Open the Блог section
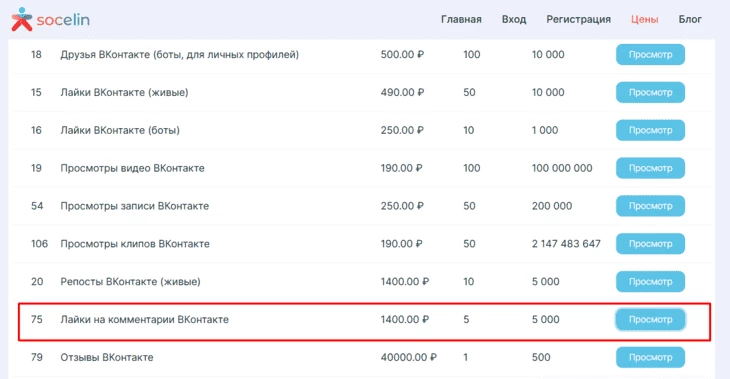Screen dimensions: 730x379 pyautogui.click(x=690, y=20)
